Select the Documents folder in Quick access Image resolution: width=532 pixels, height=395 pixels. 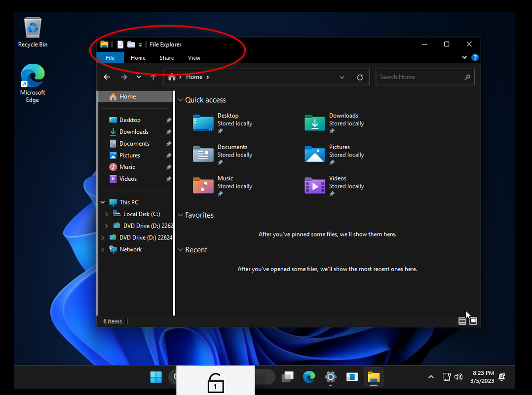click(223, 155)
